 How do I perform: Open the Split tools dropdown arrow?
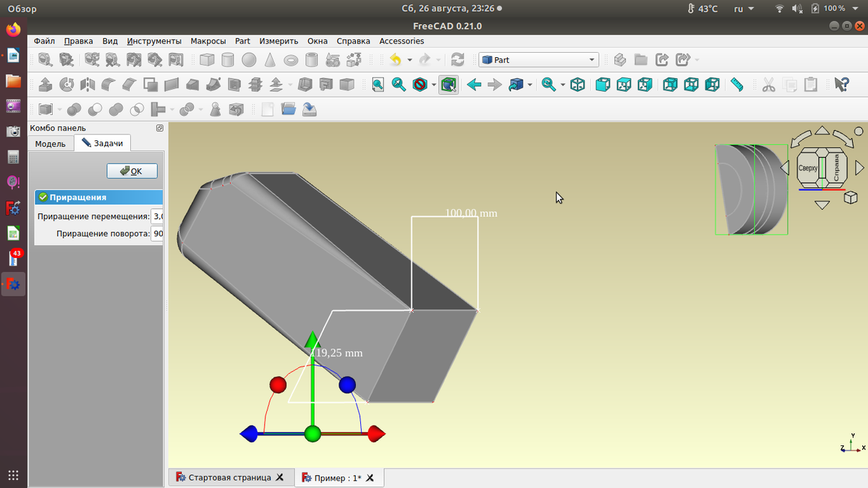click(x=200, y=110)
